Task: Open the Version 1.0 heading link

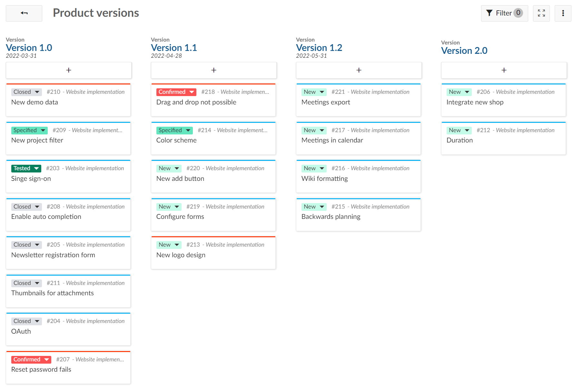Action: coord(29,48)
